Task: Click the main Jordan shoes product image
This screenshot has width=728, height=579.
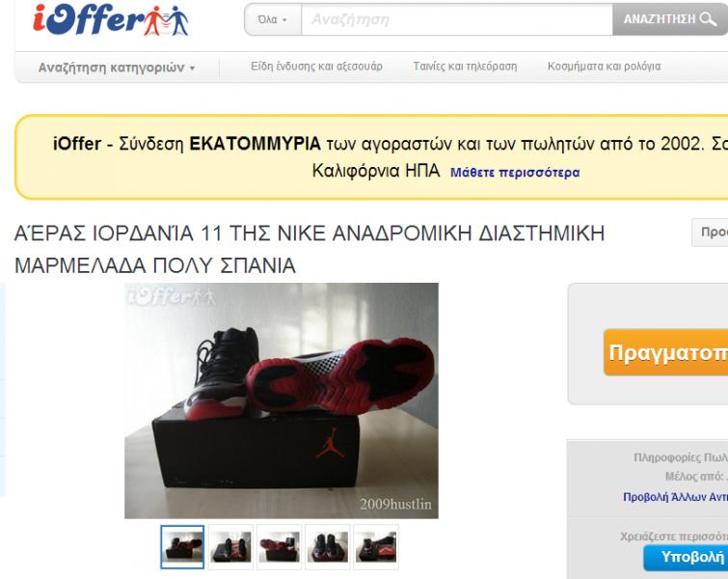Action: point(282,400)
